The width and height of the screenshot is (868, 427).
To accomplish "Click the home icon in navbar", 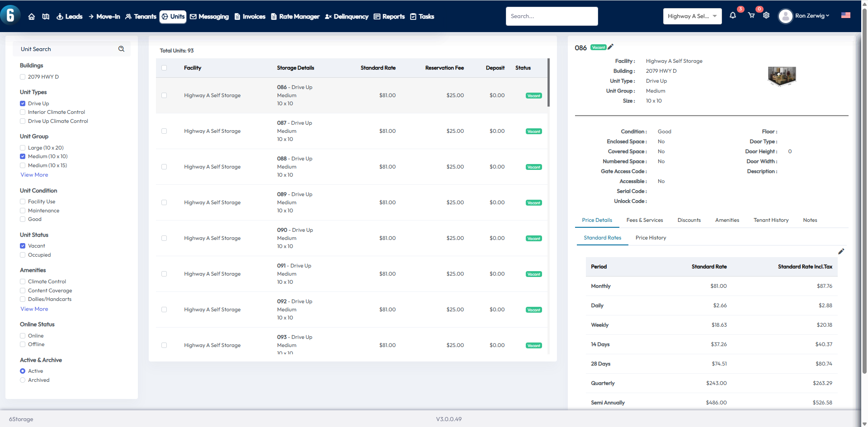I will tap(32, 17).
